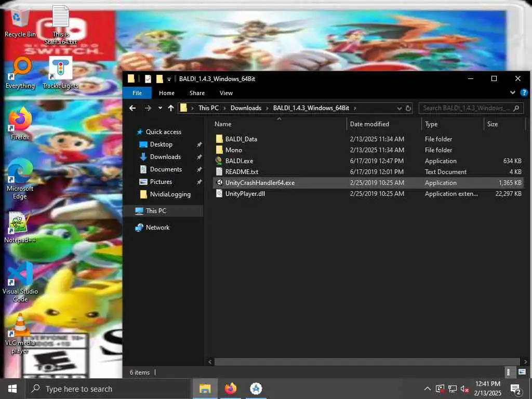Select the Mono folder row
The height and width of the screenshot is (399, 532).
[368, 150]
